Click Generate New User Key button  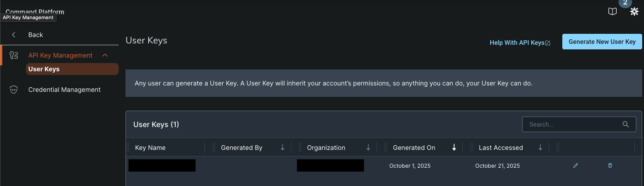[x=602, y=42]
